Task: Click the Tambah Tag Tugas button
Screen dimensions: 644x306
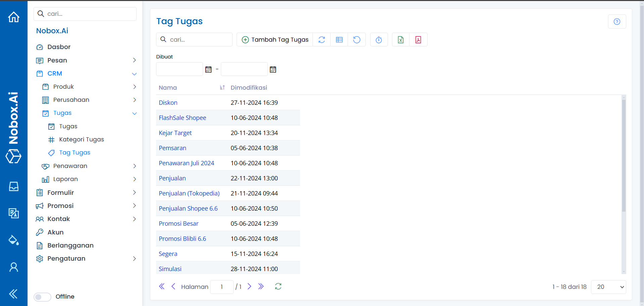Action: (x=275, y=40)
